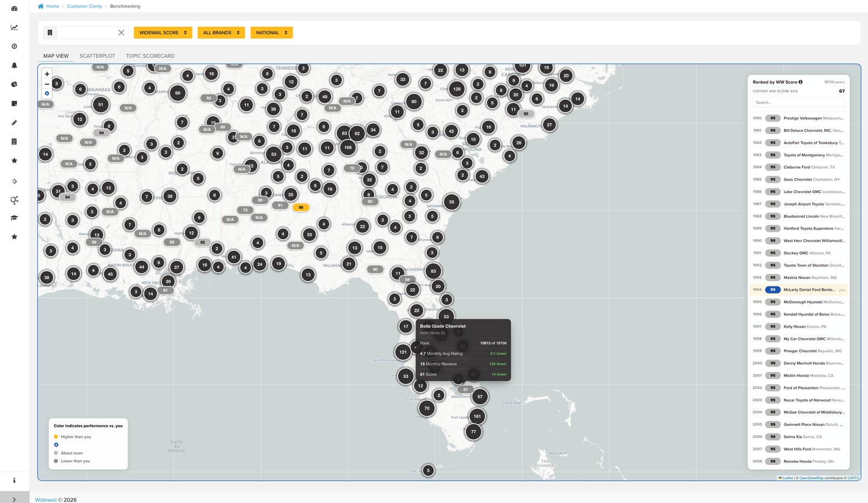
Task: Click the 77 cluster marker in south Florida
Action: click(474, 432)
